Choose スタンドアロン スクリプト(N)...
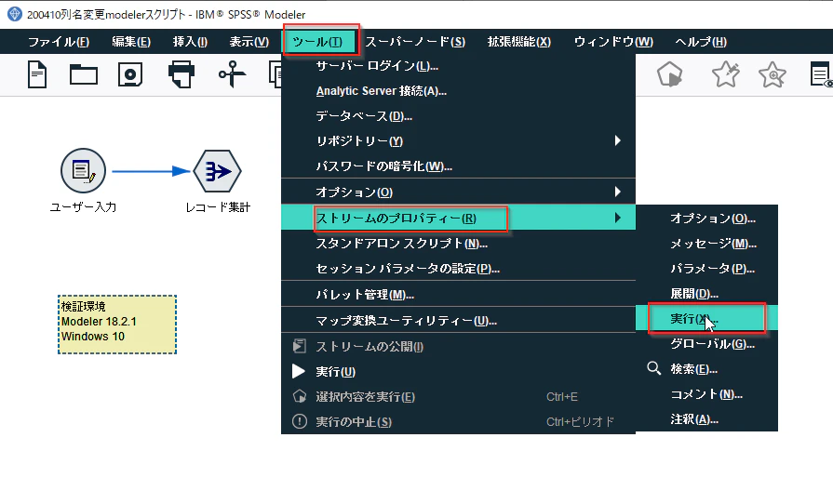Image resolution: width=833 pixels, height=504 pixels. coord(458,243)
